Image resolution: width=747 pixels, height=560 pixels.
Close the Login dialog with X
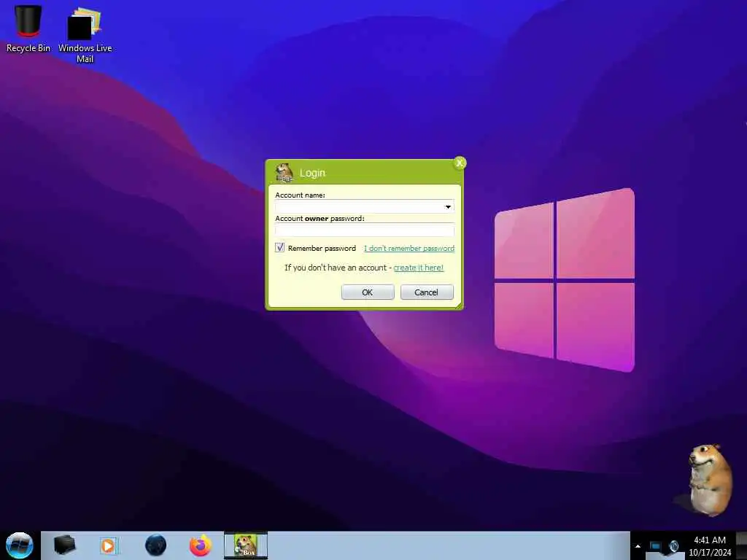460,163
